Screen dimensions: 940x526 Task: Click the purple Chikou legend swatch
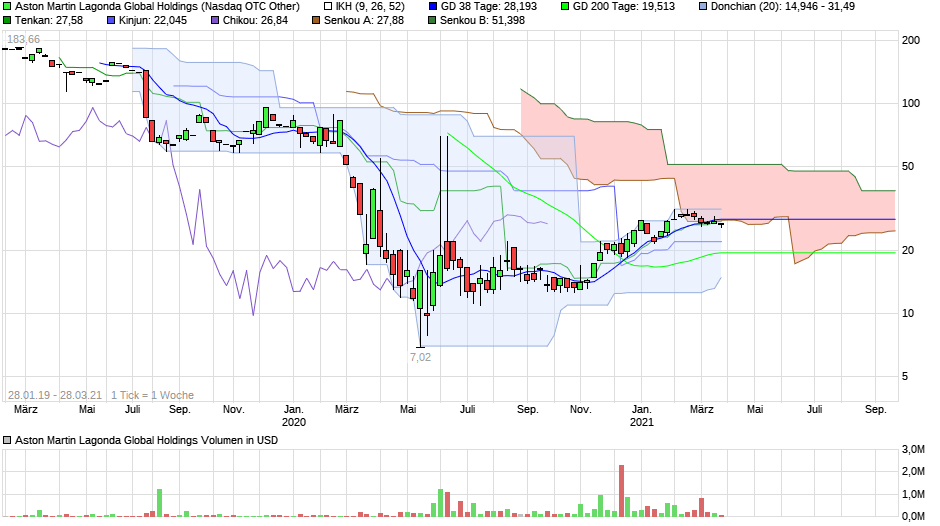tap(215, 20)
